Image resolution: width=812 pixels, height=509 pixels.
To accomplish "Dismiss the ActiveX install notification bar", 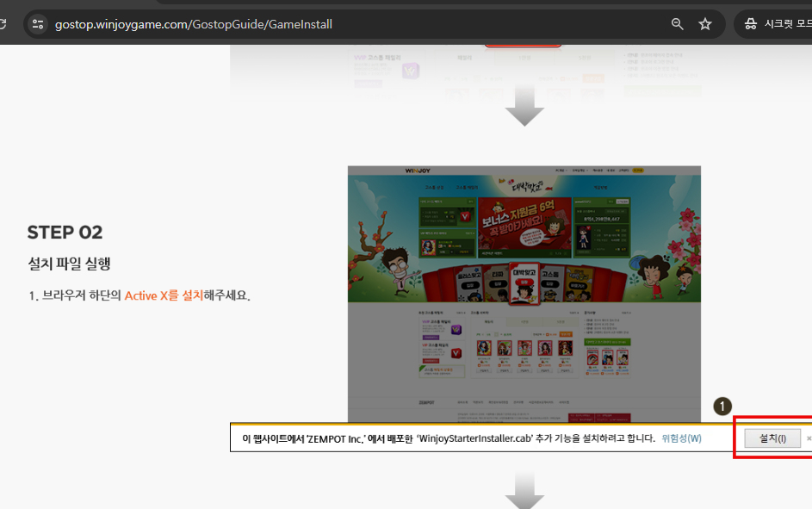I will coord(806,438).
